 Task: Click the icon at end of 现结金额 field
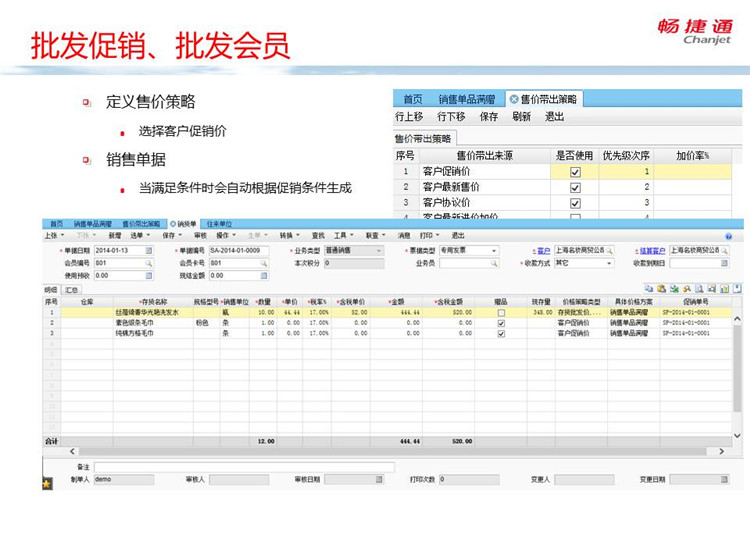point(264,276)
